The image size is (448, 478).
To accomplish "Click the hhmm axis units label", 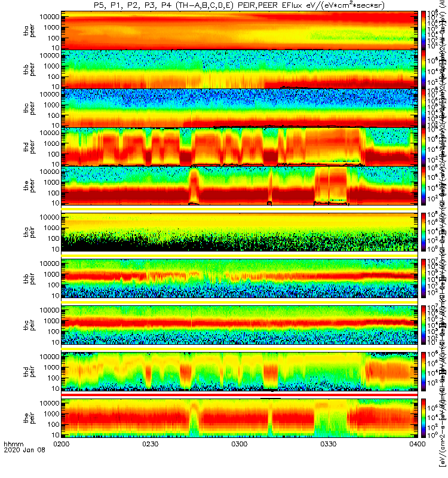I will pyautogui.click(x=13, y=444).
